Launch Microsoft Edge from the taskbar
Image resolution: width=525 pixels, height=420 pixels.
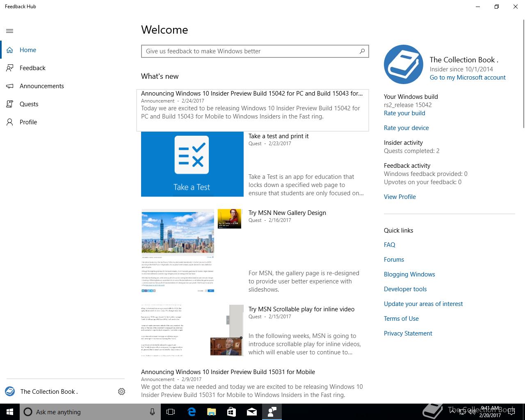(x=192, y=412)
